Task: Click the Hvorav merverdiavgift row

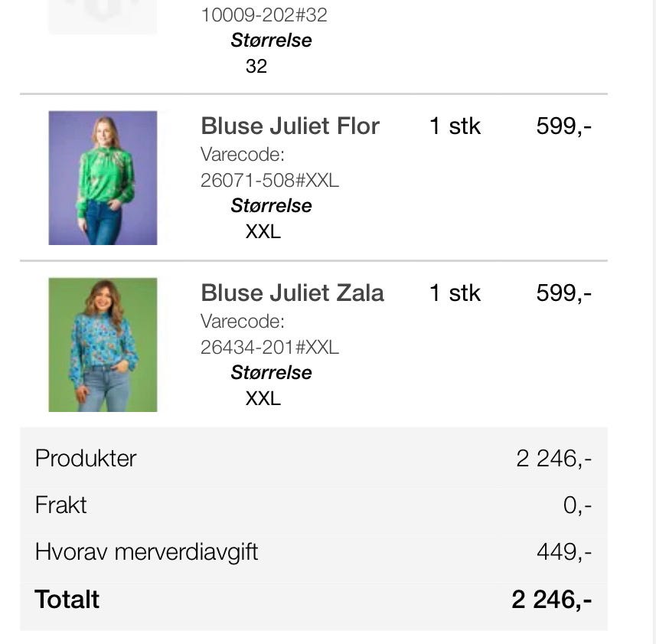Action: pos(314,552)
